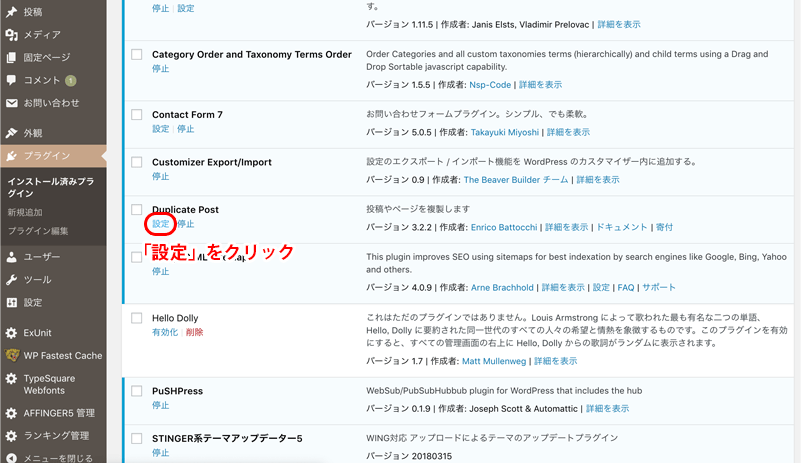Screen dimensions: 801x463
Task: Click 詳細を表示 for PuSHPress
Action: [607, 409]
